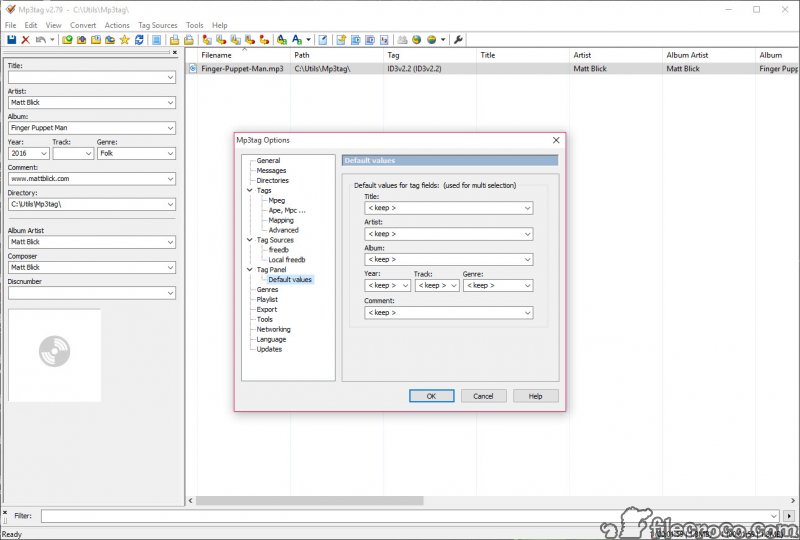This screenshot has height=540, width=800.
Task: Click the Filename to Filename converter icon
Action: (235, 40)
